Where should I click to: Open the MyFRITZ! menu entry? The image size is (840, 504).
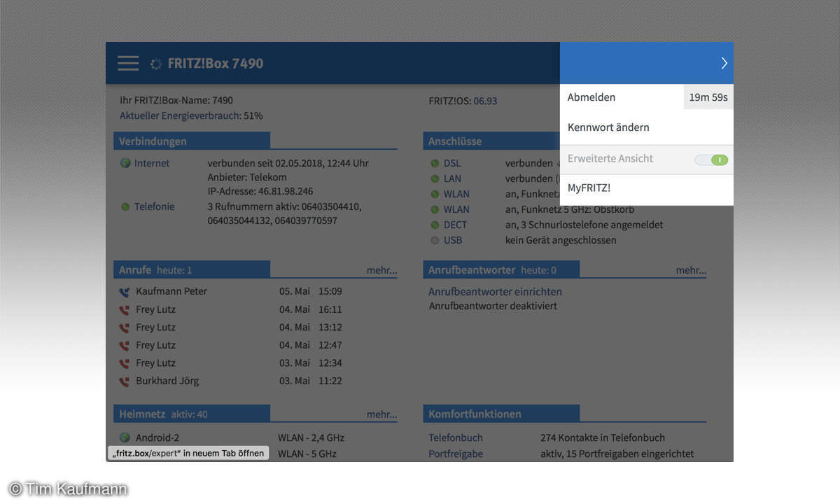point(589,188)
